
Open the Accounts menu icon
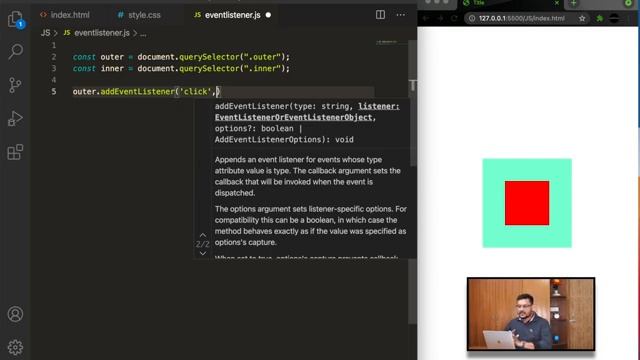[x=15, y=314]
